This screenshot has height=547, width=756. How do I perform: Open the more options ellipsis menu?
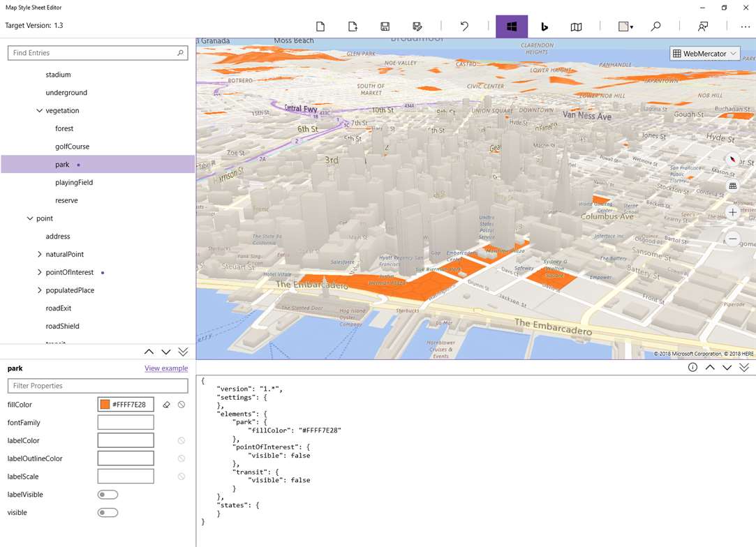coord(745,27)
